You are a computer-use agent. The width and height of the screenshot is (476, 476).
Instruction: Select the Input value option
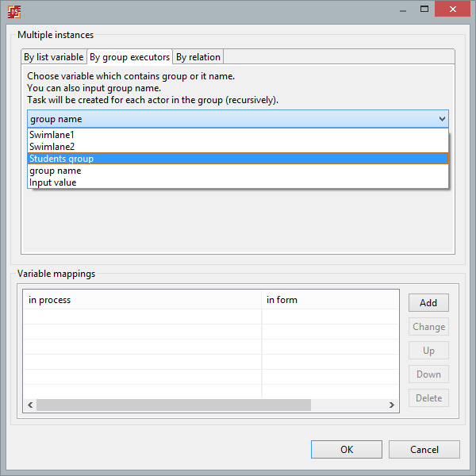tap(52, 182)
